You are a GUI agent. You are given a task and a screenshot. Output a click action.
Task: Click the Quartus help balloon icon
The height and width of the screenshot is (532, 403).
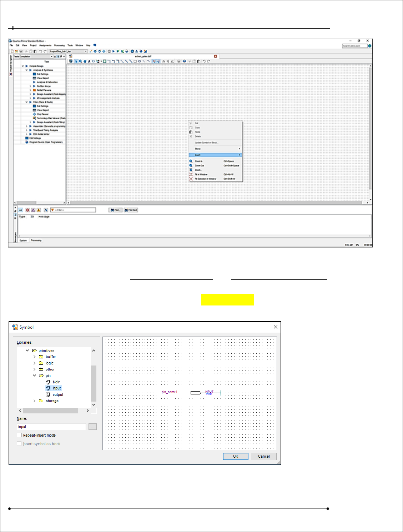[95, 45]
